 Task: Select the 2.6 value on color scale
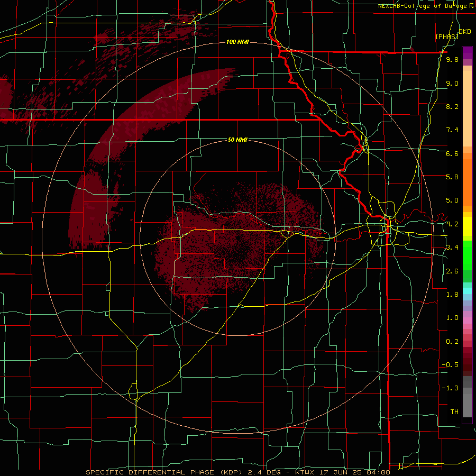coord(452,271)
